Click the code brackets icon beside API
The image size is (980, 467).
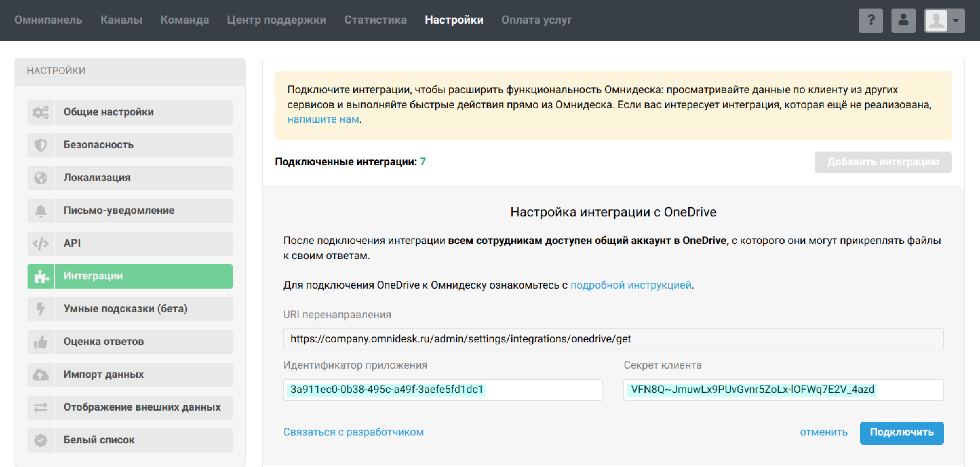click(x=41, y=243)
